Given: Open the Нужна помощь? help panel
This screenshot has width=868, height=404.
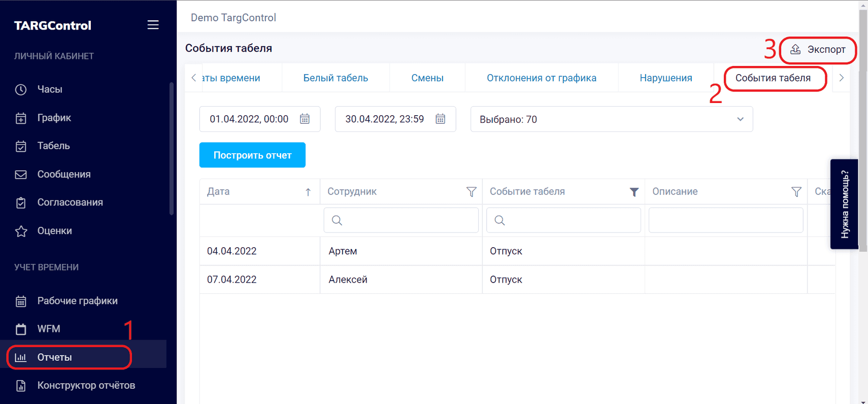Looking at the screenshot, I should (844, 204).
